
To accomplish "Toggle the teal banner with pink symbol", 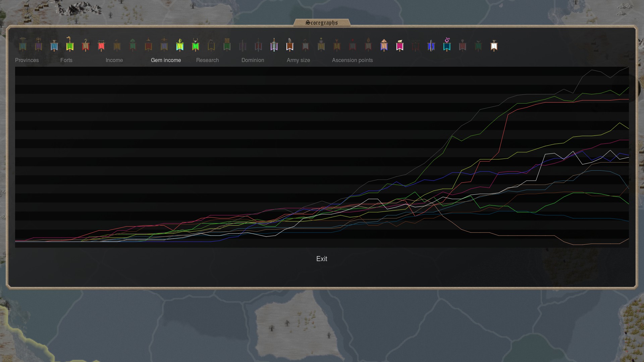I will [447, 44].
